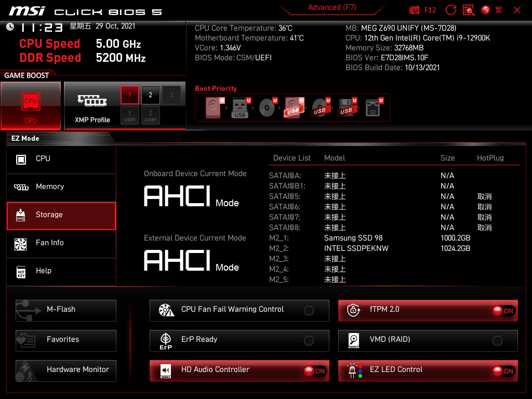Open the Hardware Monitor
Image resolution: width=532 pixels, height=399 pixels.
pyautogui.click(x=66, y=371)
